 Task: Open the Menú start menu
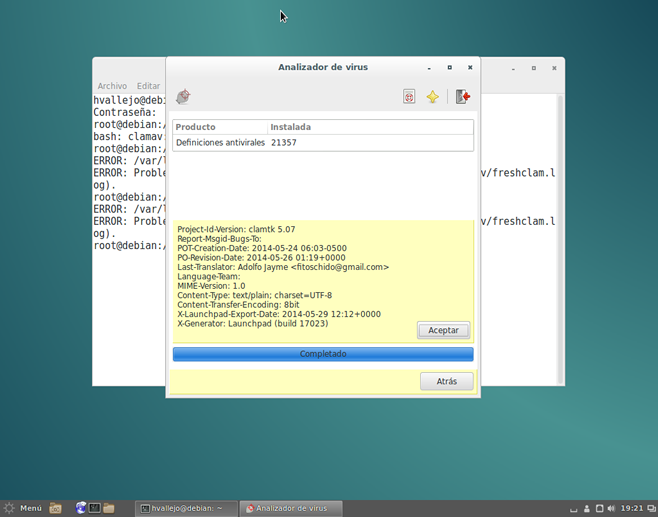click(23, 508)
